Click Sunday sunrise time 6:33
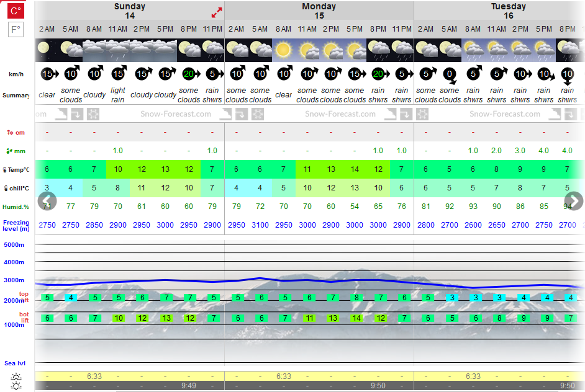The image size is (585, 392). click(94, 376)
